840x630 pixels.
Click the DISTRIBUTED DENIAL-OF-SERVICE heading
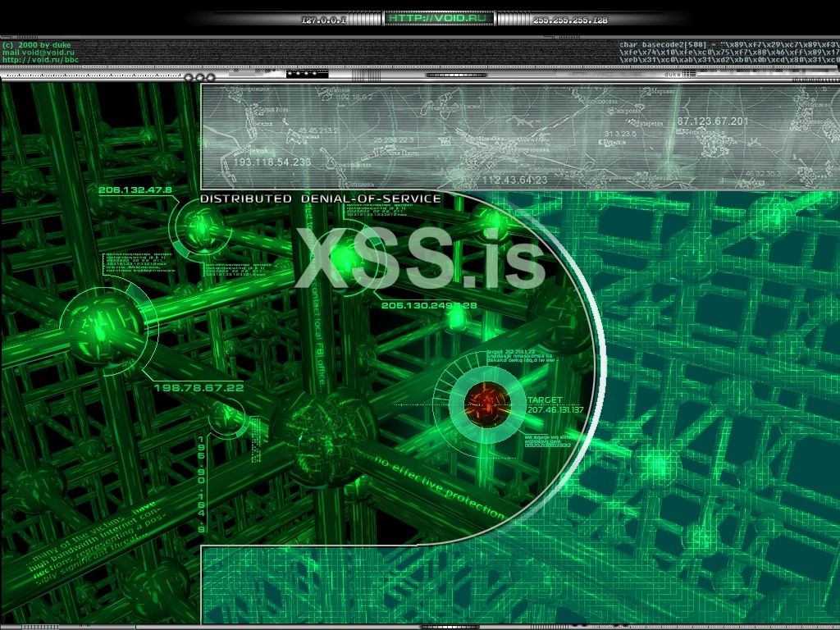(x=321, y=199)
